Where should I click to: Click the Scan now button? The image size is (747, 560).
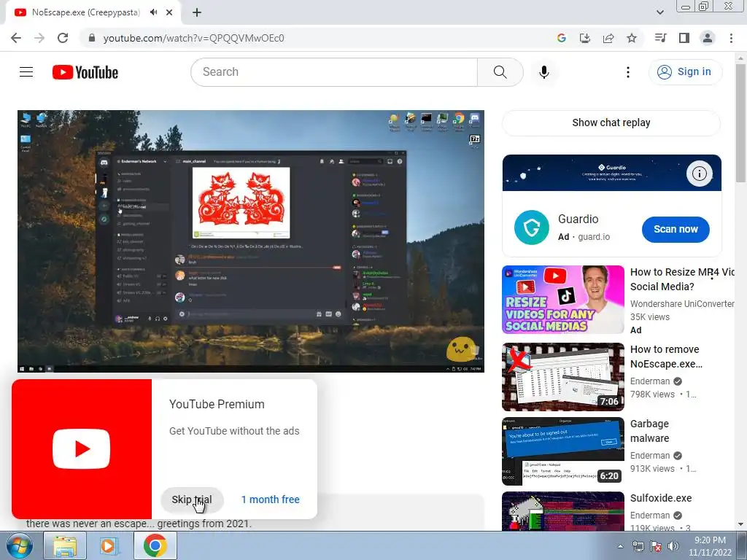click(x=676, y=229)
